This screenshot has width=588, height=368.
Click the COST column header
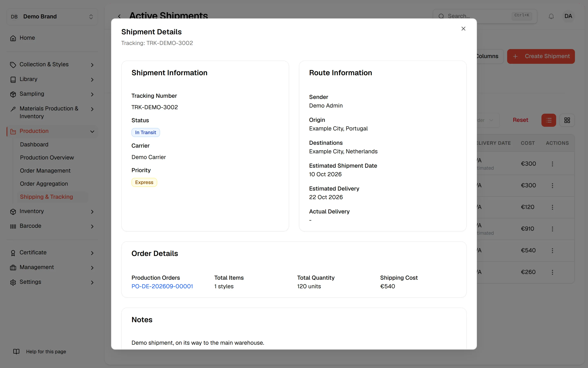click(x=528, y=143)
